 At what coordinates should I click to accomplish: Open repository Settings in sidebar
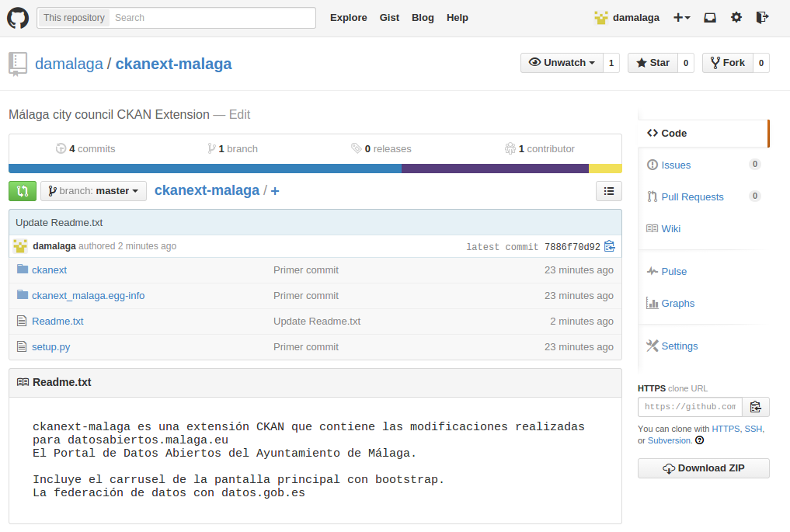(679, 346)
